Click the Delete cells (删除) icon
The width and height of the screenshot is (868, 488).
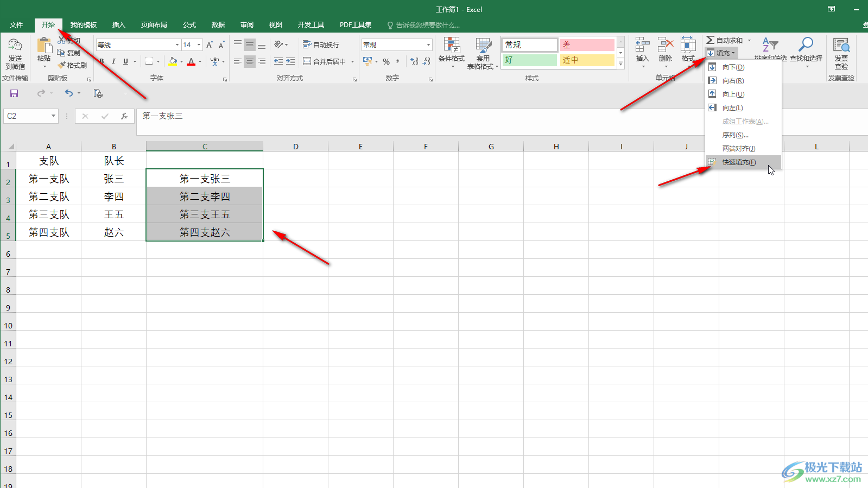click(x=666, y=46)
